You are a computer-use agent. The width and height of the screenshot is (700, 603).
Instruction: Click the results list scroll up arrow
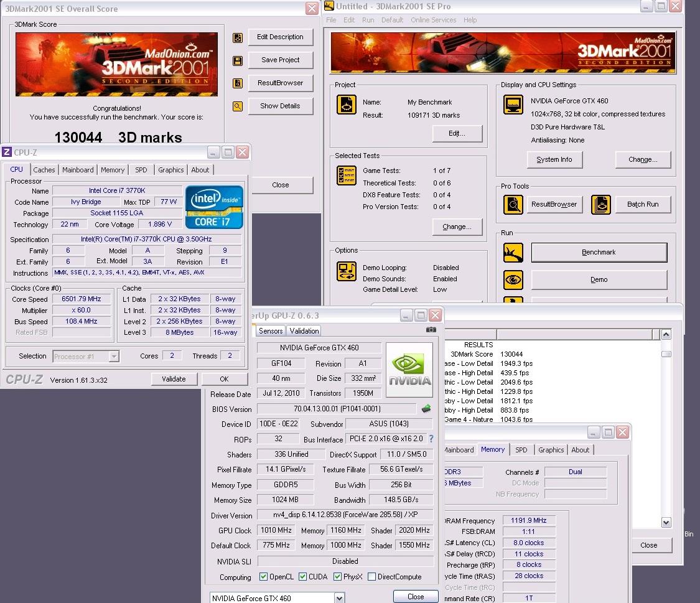[x=666, y=334]
